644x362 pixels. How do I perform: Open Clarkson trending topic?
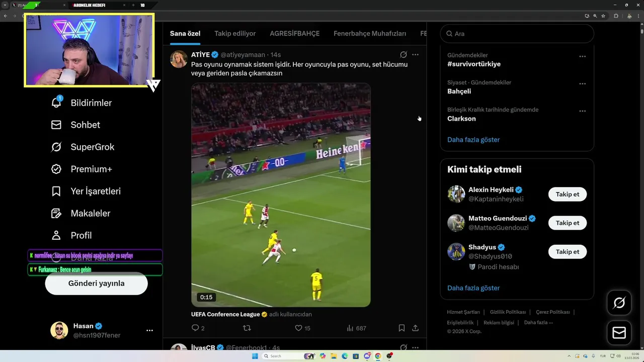pyautogui.click(x=461, y=119)
